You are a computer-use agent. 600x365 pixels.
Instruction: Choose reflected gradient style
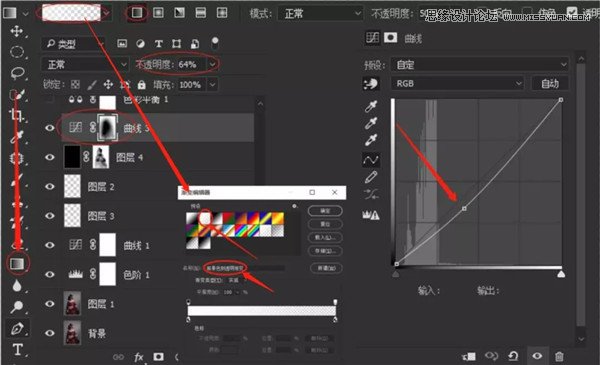click(x=201, y=13)
